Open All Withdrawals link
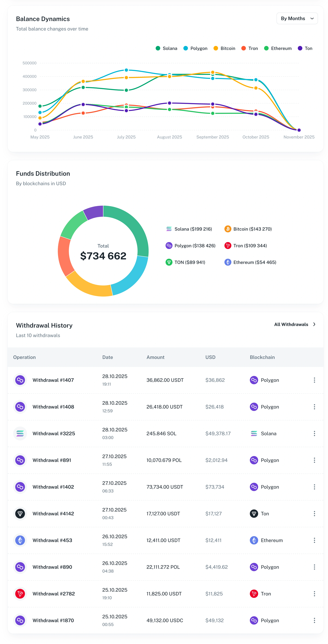 (291, 324)
